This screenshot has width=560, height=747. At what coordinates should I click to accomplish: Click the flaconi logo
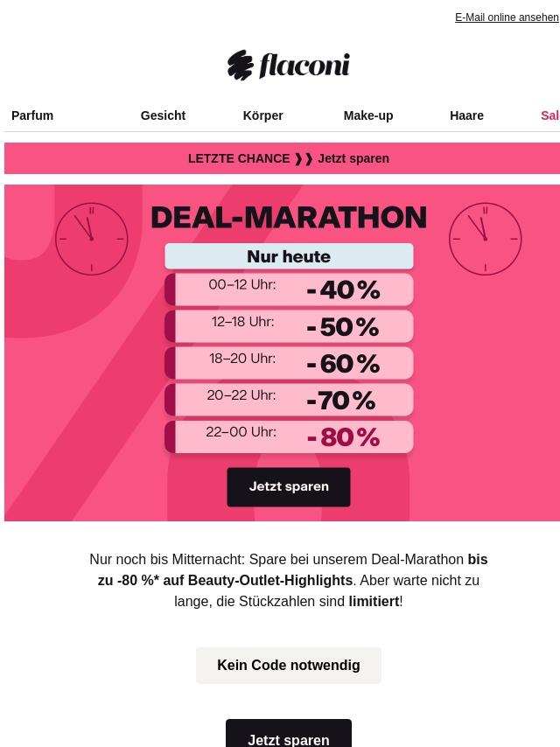tap(289, 66)
